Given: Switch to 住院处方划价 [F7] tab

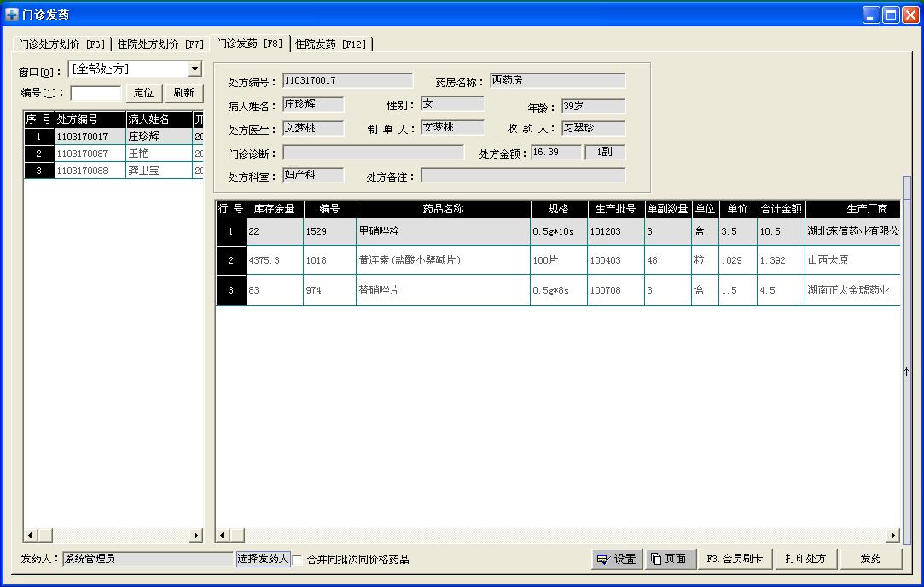Looking at the screenshot, I should coord(160,44).
